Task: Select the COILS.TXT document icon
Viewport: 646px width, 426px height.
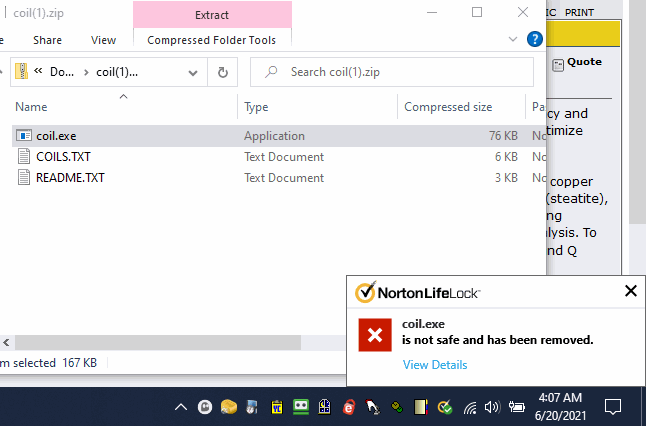Action: 24,157
